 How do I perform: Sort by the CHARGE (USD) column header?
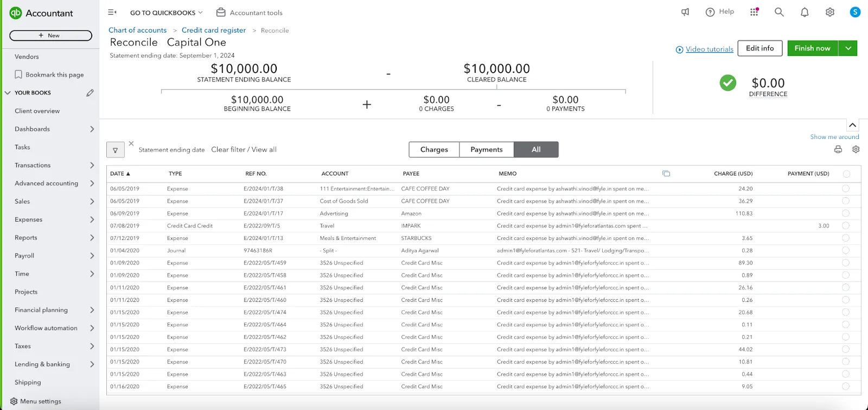pos(733,174)
